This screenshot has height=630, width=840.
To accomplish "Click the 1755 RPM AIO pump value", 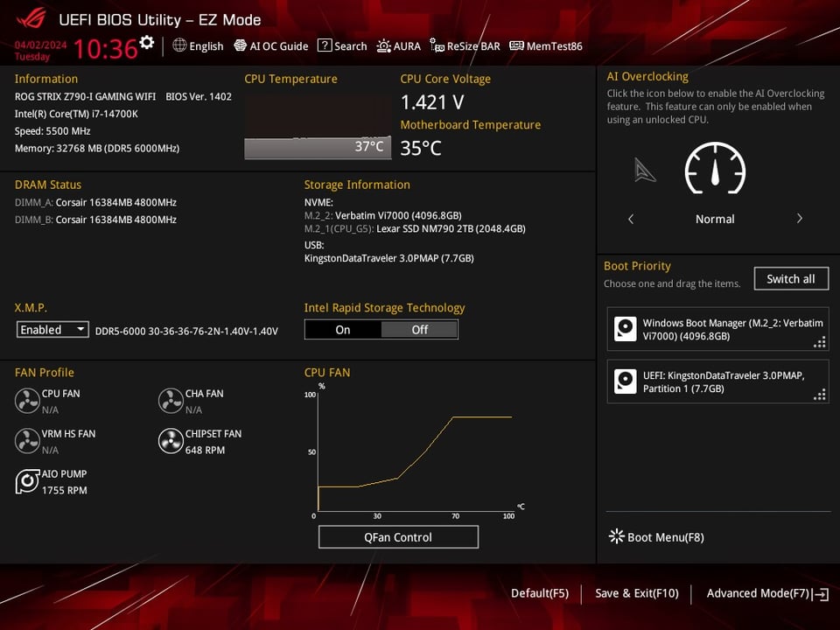I will click(x=64, y=490).
